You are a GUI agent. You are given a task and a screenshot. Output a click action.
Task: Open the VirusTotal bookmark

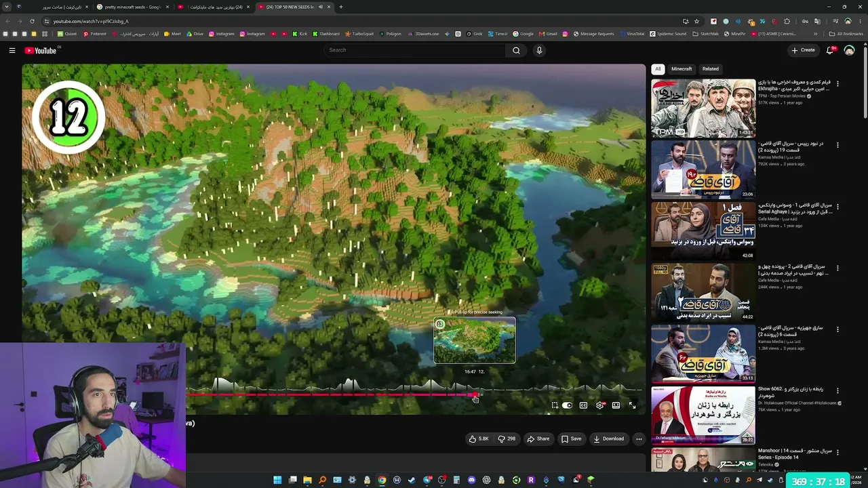point(631,34)
